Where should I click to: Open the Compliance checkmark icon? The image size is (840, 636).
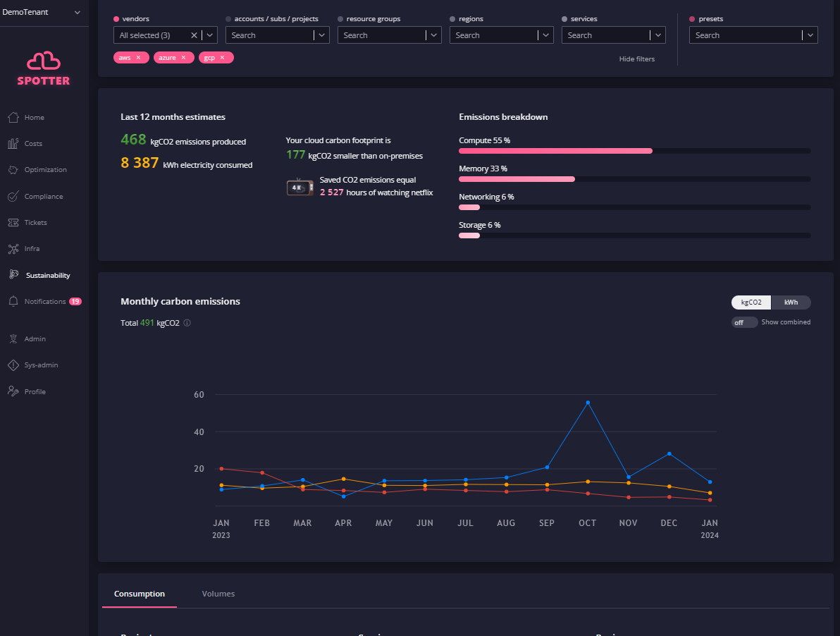coord(13,197)
